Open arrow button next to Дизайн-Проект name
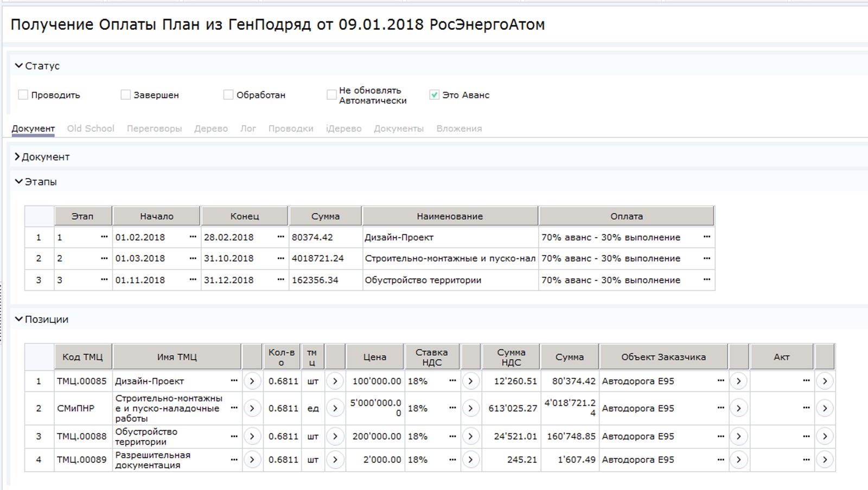 click(x=252, y=381)
